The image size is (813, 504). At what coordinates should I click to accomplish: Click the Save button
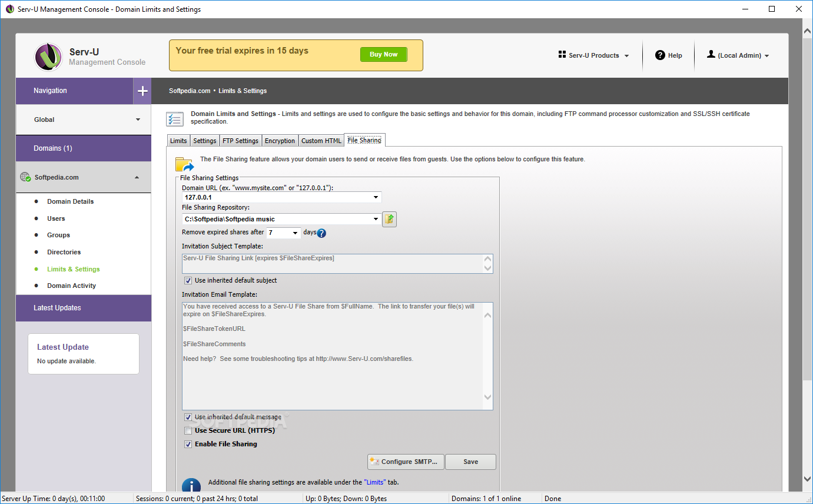pos(470,462)
